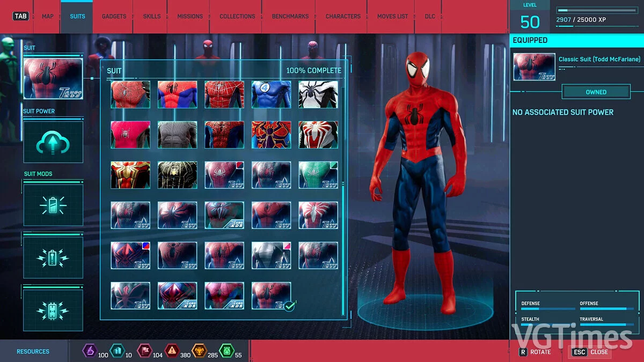
Task: Switch to the COLLECTIONS tab
Action: tap(237, 16)
